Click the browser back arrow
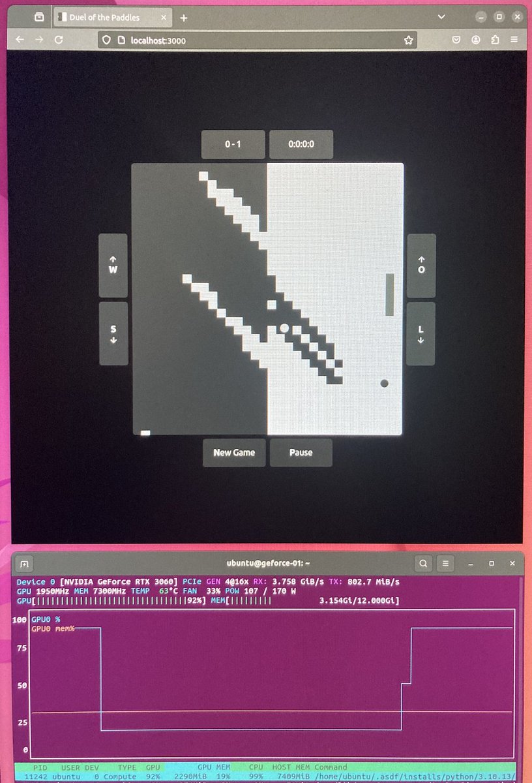 click(x=18, y=40)
